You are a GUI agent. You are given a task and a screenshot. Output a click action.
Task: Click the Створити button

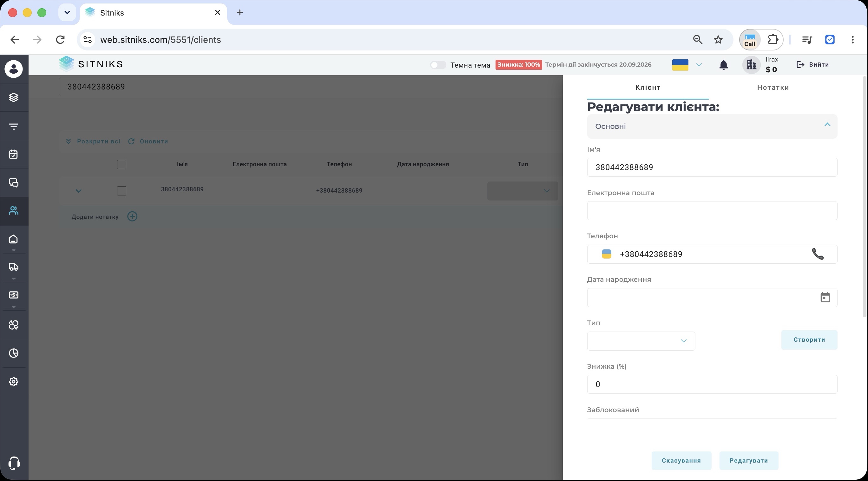809,340
